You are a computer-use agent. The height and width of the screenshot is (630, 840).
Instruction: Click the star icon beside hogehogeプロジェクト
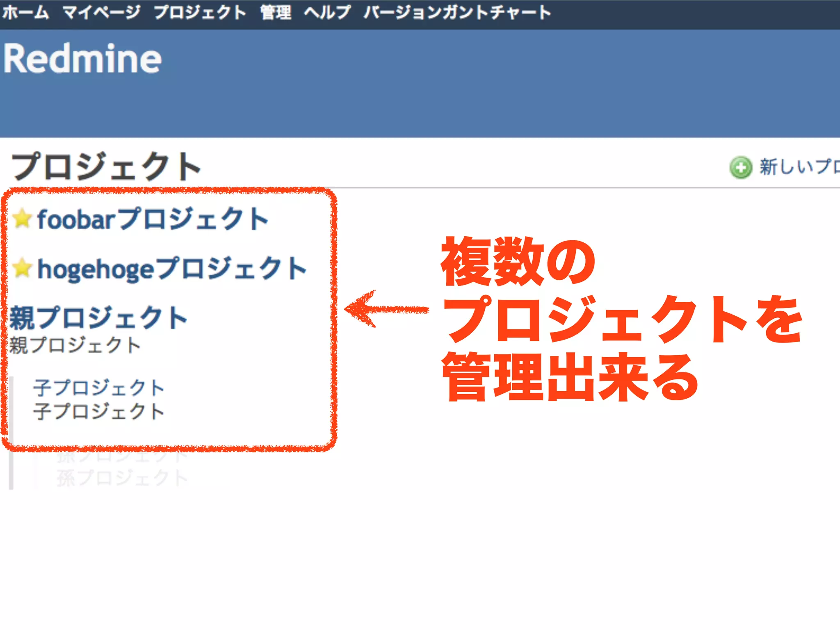[x=22, y=268]
